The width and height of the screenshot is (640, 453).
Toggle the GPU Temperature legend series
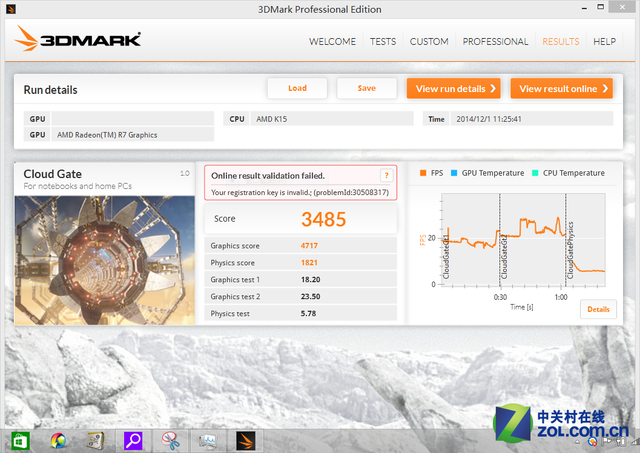(486, 173)
